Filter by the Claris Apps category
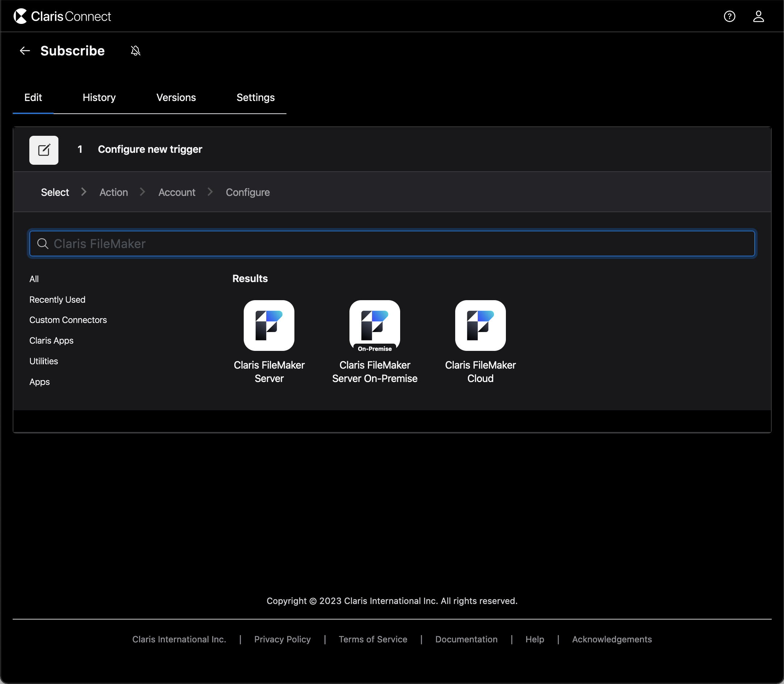The height and width of the screenshot is (684, 784). click(51, 340)
